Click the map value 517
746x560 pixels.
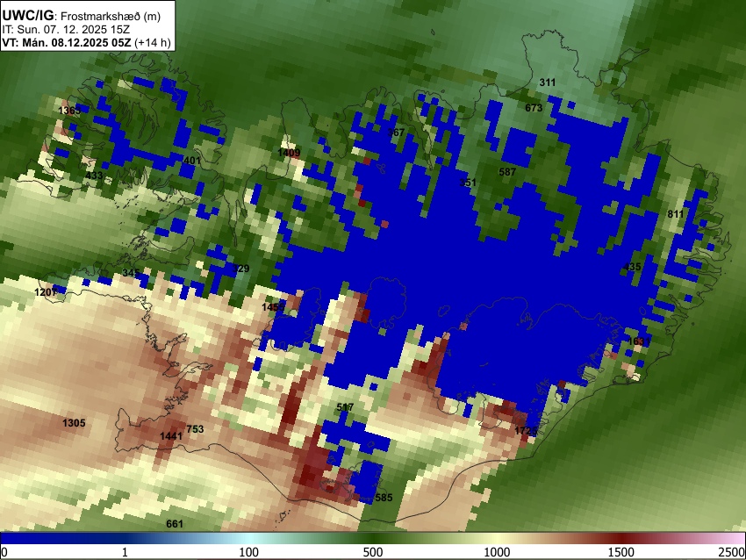click(345, 407)
